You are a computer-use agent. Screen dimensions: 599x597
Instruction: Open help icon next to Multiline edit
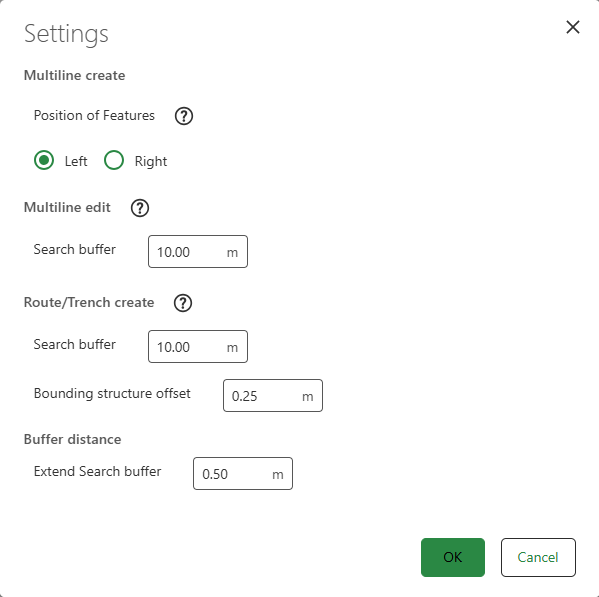[140, 208]
